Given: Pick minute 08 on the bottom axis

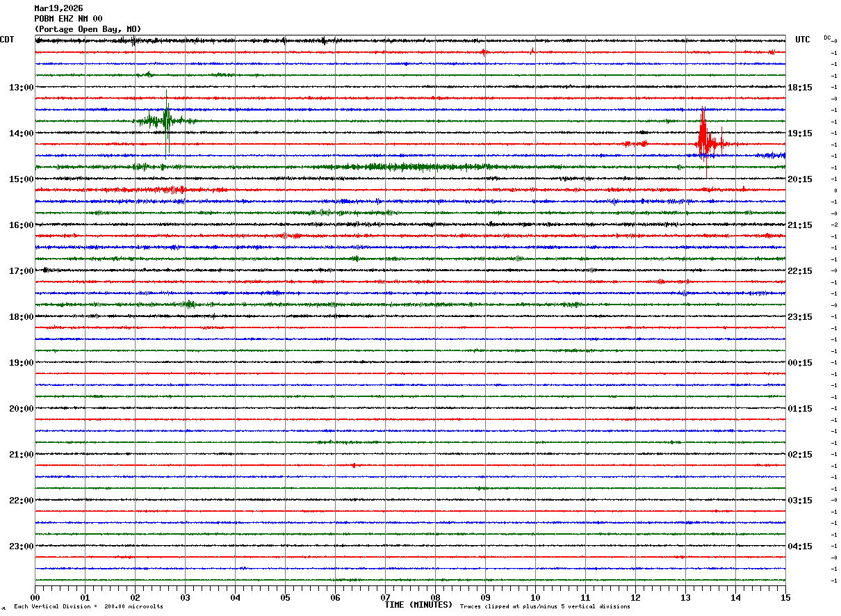Looking at the screenshot, I should 435,597.
